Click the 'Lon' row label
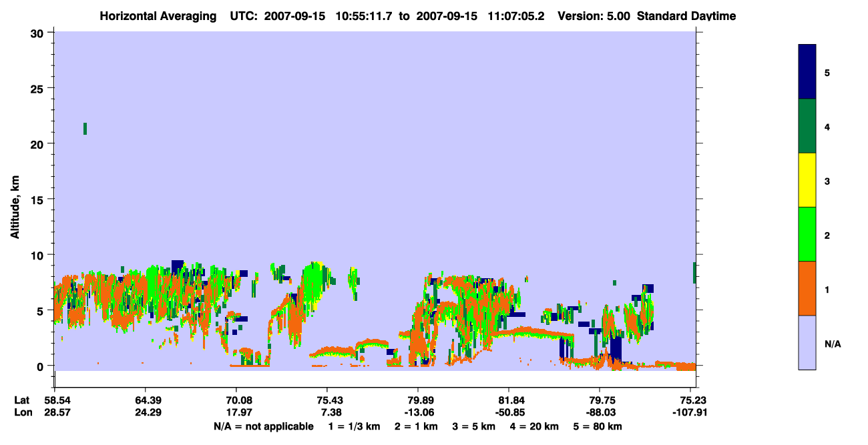 [x=22, y=412]
